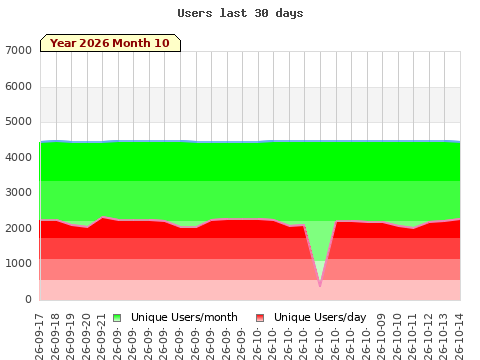Click the 26-10-13 date label
Screen dimensions: 480x360
[443, 336]
